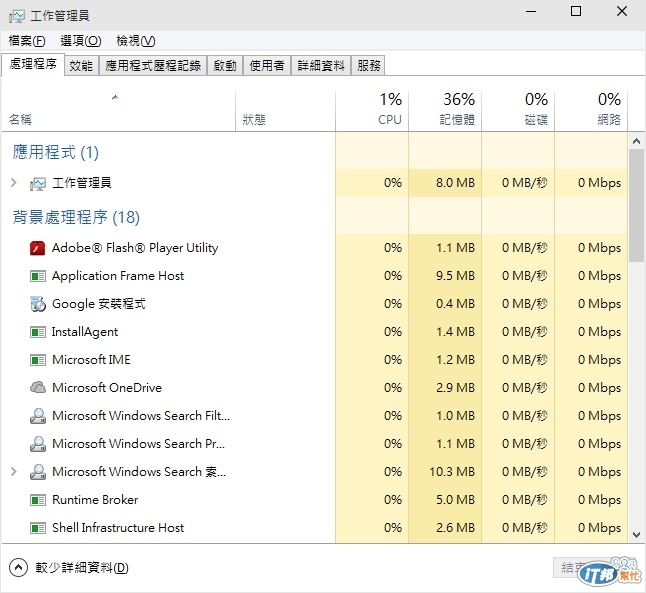Screen dimensions: 646x593
Task: Open the 選項(O) menu
Action: click(x=81, y=41)
